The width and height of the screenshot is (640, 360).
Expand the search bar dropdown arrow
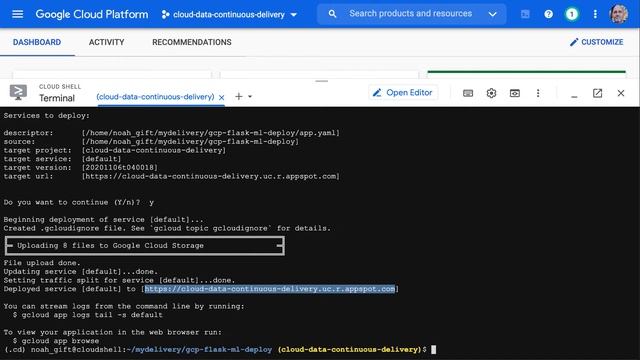(493, 14)
